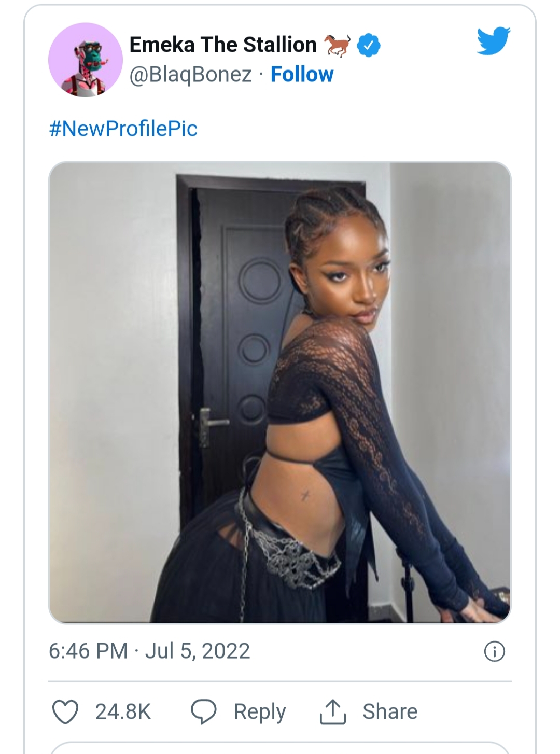Open the tweet info circle icon
The image size is (560, 754).
(x=494, y=651)
